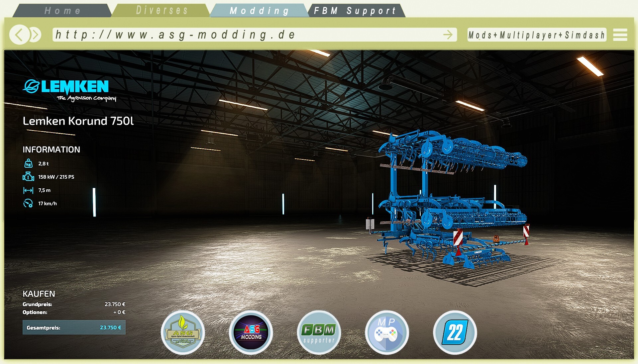
Task: Open the Farming Simulator 22 badge
Action: [x=455, y=332]
